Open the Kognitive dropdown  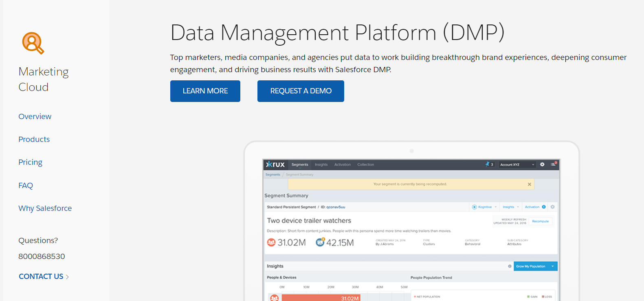tap(484, 207)
